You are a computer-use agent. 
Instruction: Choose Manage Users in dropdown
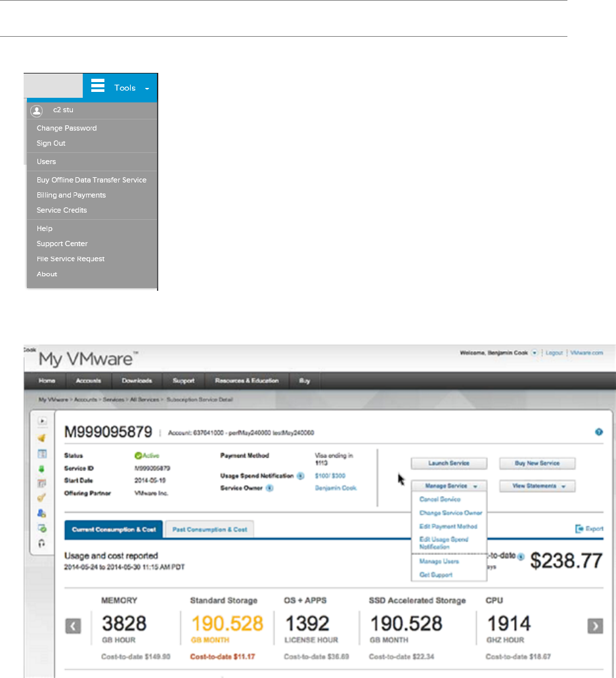click(x=439, y=561)
